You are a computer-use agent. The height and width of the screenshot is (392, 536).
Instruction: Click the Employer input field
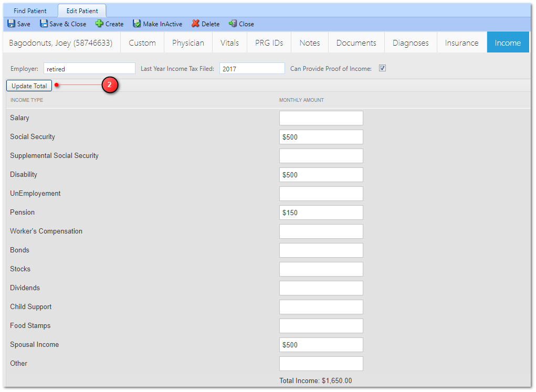tap(89, 68)
